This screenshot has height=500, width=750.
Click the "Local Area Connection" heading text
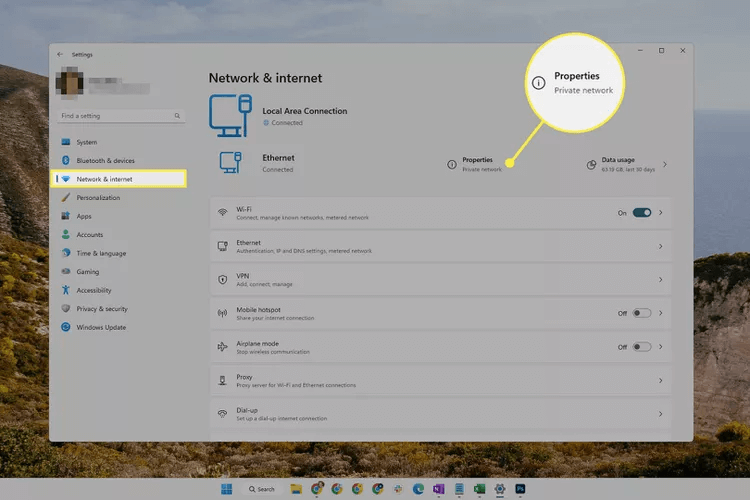click(x=305, y=111)
